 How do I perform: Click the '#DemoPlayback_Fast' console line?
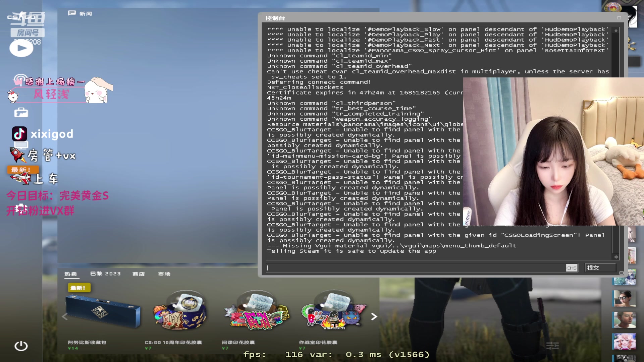coord(438,40)
